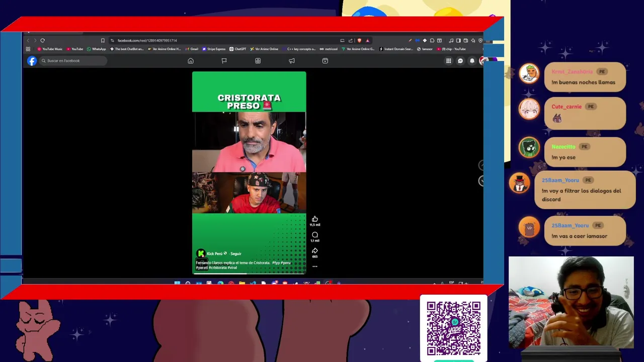Click the Yape QR code
Screen dimensions: 644x362
point(453,328)
